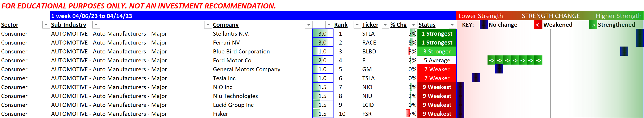Click Stellantis row's 1 Strongest status
The height and width of the screenshot is (118, 644).
pos(437,34)
